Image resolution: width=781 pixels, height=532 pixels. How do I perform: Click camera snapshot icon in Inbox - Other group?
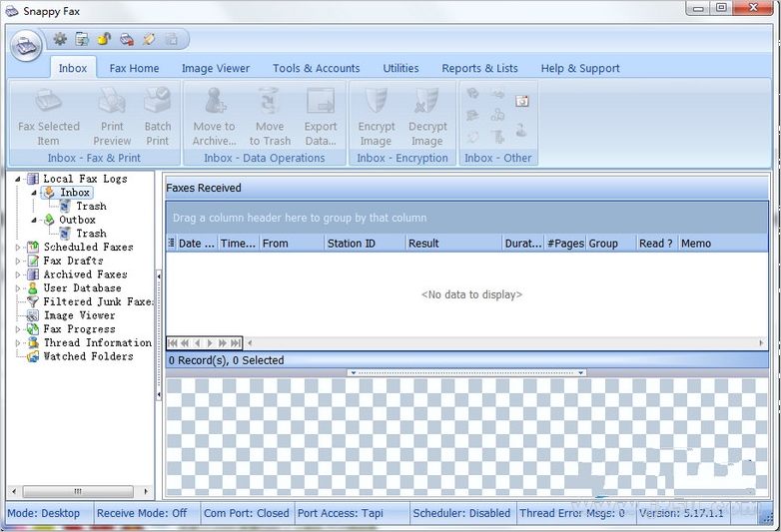(522, 101)
